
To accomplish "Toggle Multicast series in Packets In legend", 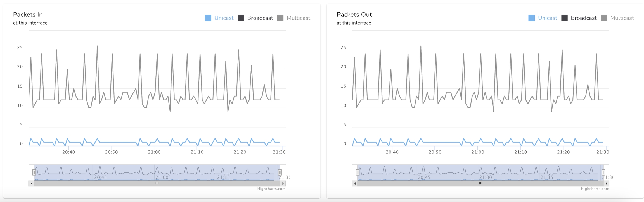I will (298, 18).
